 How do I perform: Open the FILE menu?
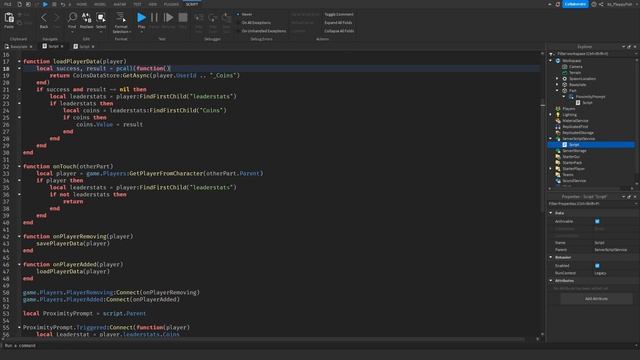tap(7, 4)
